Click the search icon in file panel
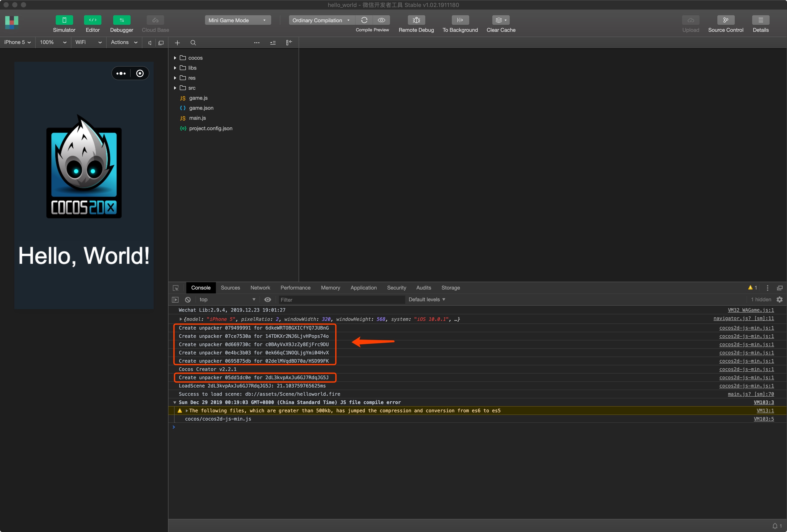 [193, 43]
